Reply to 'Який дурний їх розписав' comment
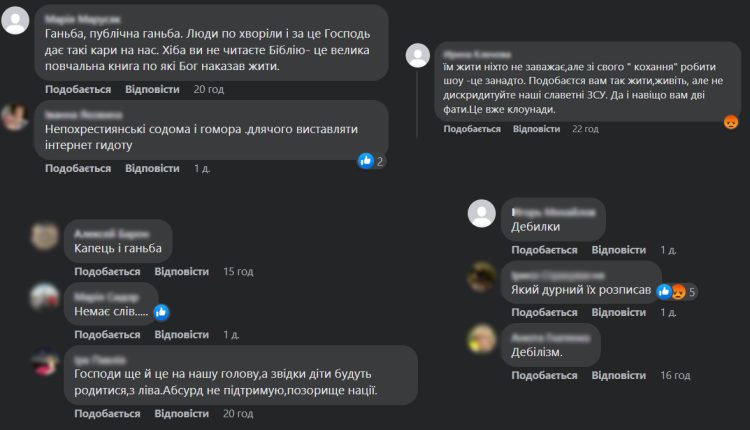750x430 pixels. (618, 312)
